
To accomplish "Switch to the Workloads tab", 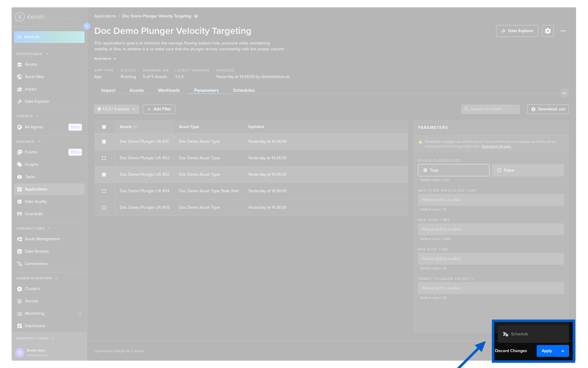I will click(169, 90).
